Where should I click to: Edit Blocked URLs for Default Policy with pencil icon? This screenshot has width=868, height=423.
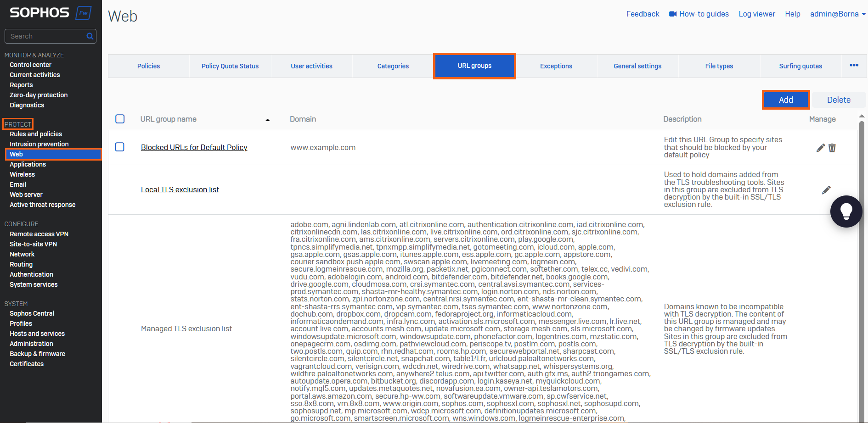(x=821, y=148)
